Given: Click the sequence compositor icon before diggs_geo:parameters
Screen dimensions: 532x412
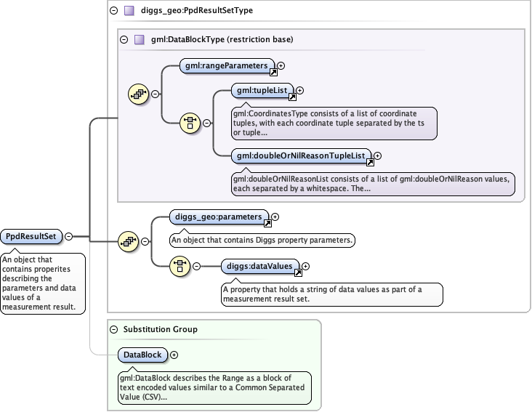Looking at the screenshot, I should click(x=128, y=241).
